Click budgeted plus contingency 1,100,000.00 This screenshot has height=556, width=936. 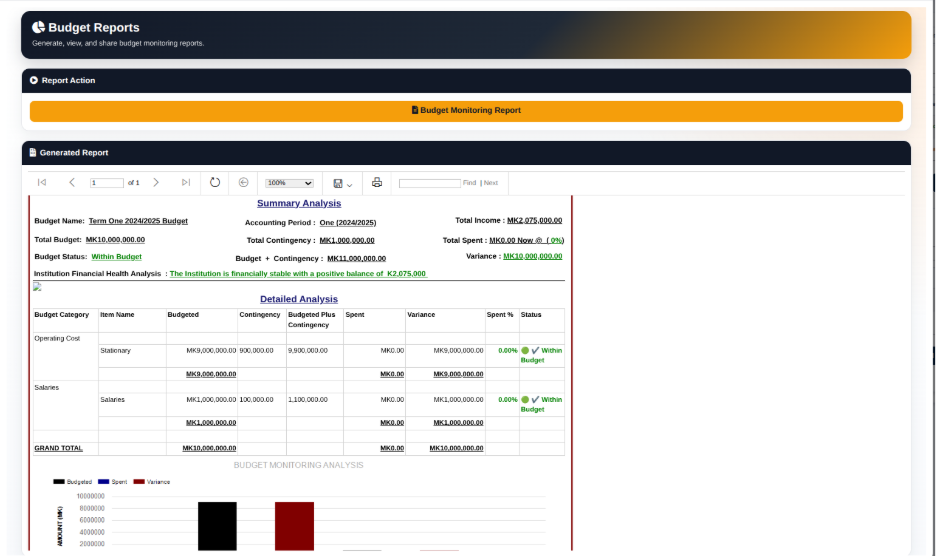pos(307,400)
